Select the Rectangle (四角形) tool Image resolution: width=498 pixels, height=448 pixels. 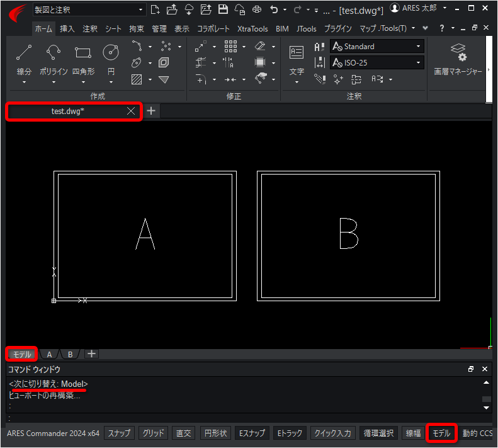point(83,52)
